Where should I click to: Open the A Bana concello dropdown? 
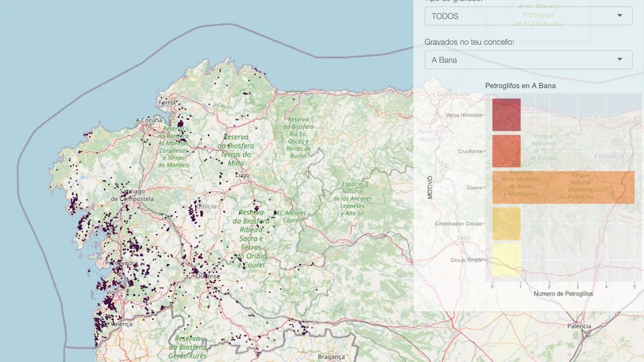point(528,60)
